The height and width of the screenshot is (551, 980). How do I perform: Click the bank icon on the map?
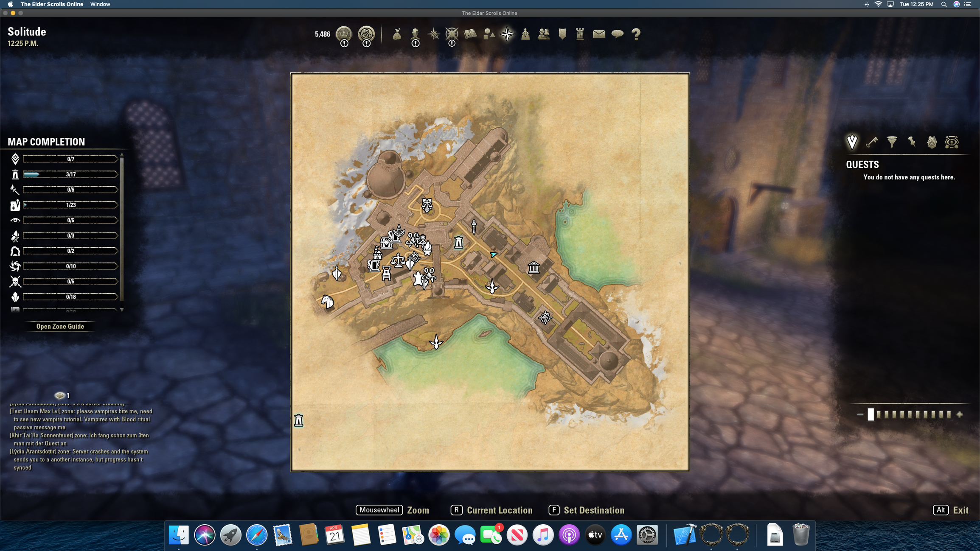coord(534,268)
